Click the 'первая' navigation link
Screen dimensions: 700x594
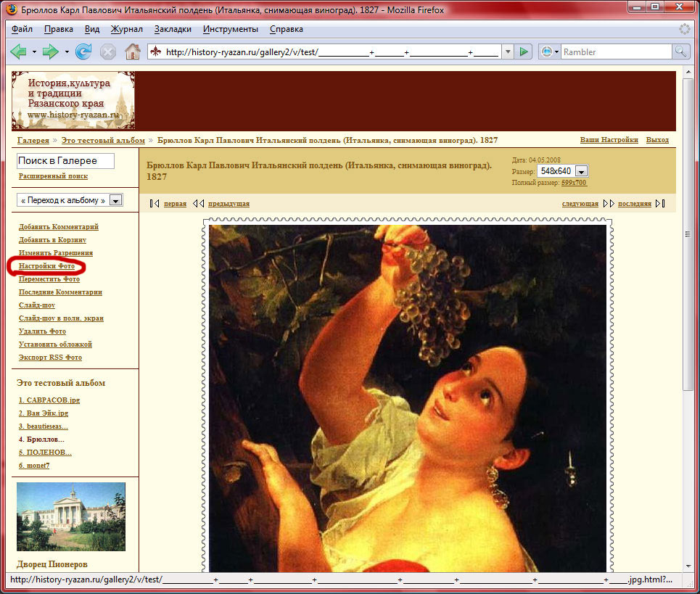pyautogui.click(x=175, y=204)
